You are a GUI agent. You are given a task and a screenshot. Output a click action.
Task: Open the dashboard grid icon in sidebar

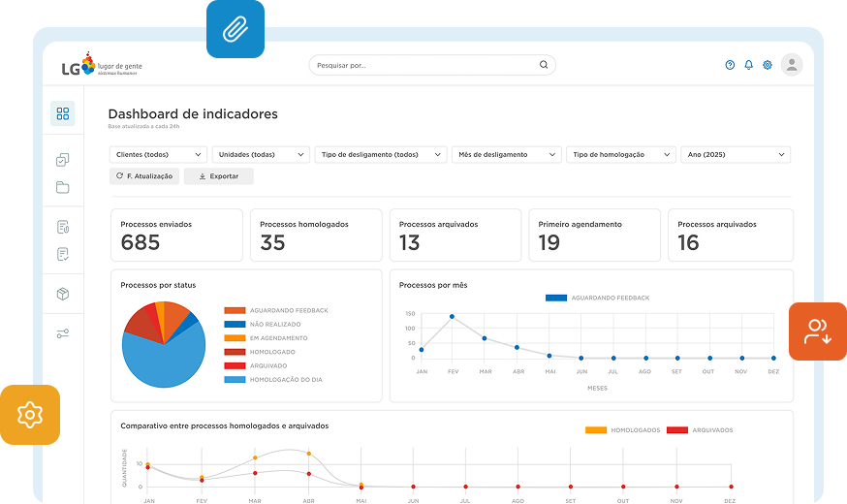coord(63,113)
